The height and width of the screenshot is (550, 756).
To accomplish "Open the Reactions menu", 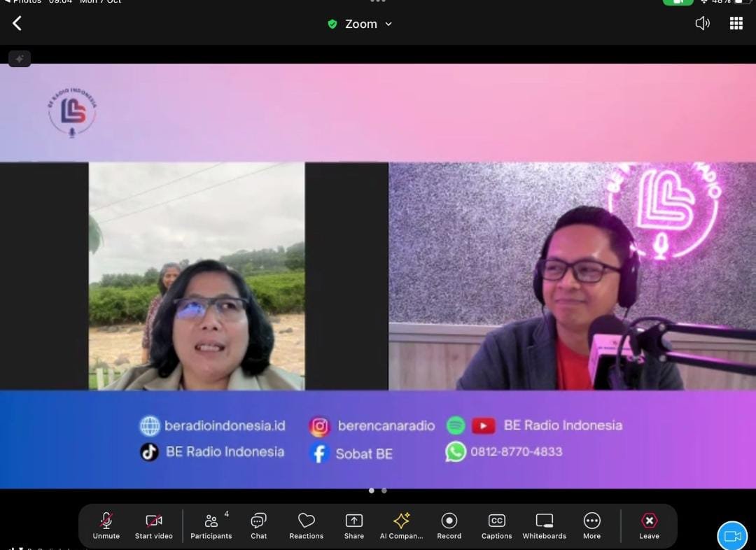I will (x=307, y=526).
